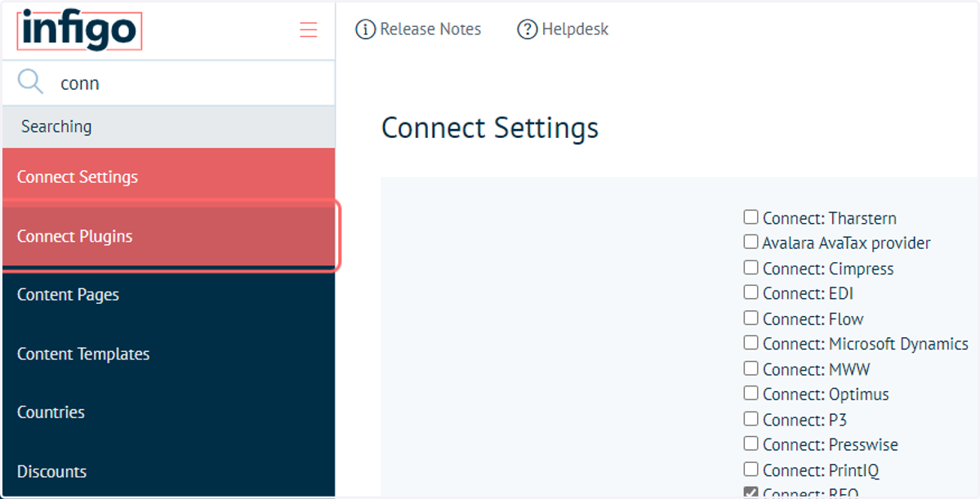Enable the Connect: PrintIQ checkbox
The height and width of the screenshot is (499, 980).
[751, 470]
